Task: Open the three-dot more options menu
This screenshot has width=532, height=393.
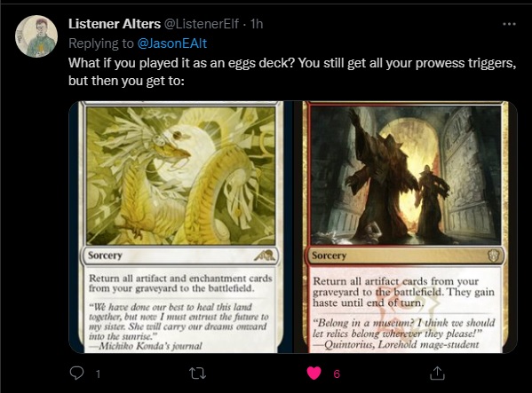Action: pos(509,24)
